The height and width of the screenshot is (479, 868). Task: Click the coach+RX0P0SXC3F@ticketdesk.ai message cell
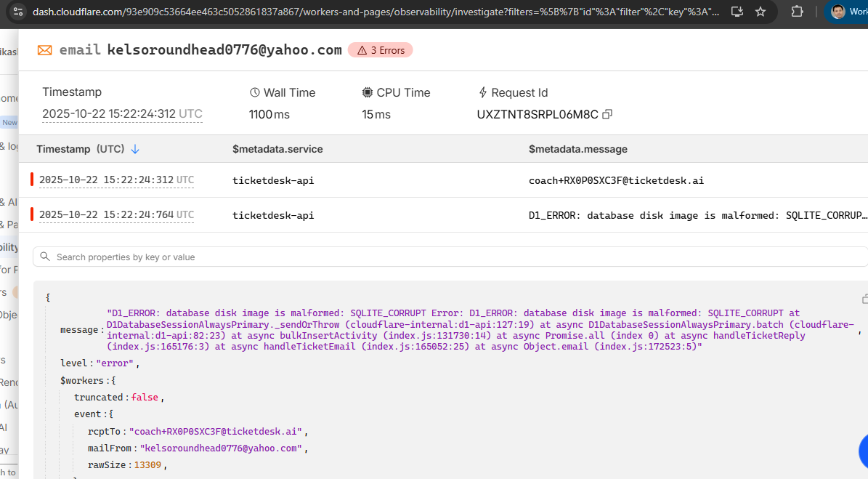(x=616, y=180)
